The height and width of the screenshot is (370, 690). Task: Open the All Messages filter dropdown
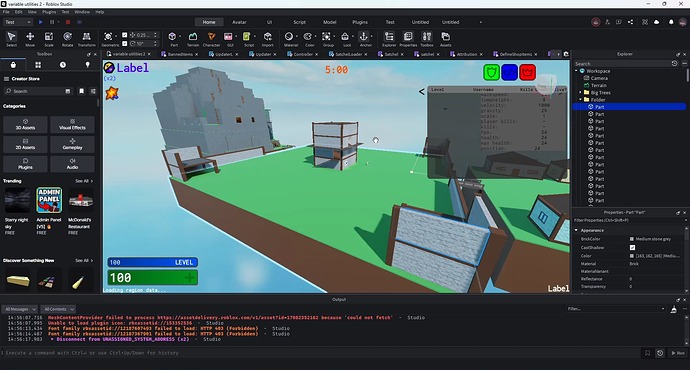[x=19, y=309]
